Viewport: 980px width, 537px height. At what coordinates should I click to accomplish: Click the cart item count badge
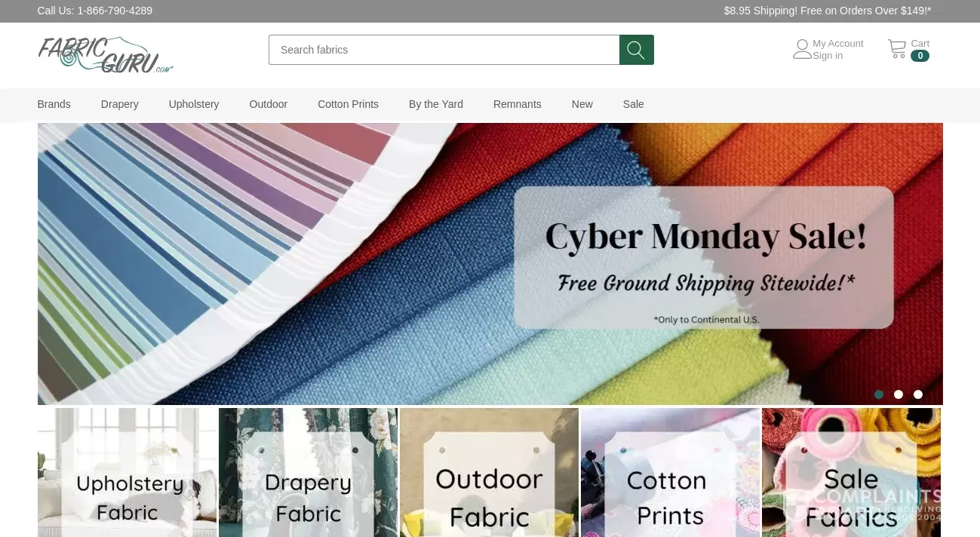point(920,56)
